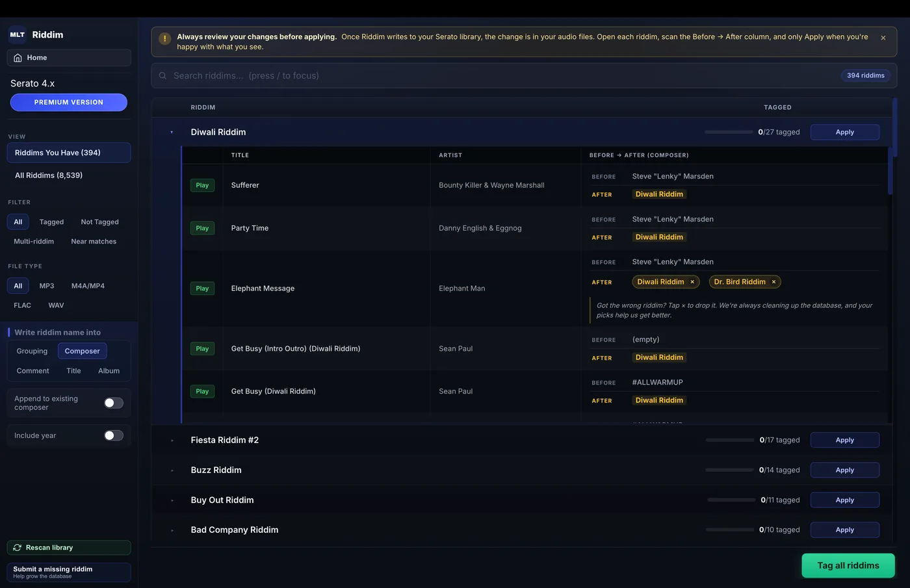This screenshot has height=588, width=910.
Task: Click the PREMIUM VERSION button
Action: coord(69,102)
